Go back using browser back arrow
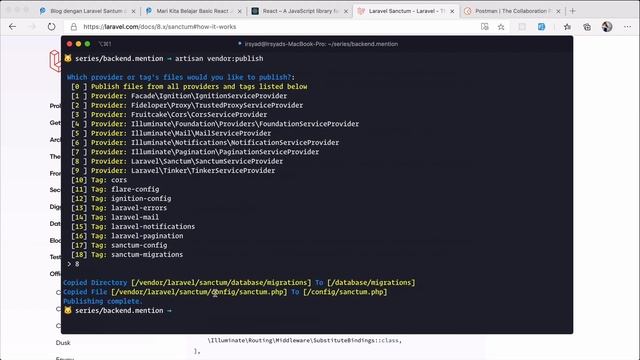Screen dimensions: 640x360 click(x=12, y=27)
